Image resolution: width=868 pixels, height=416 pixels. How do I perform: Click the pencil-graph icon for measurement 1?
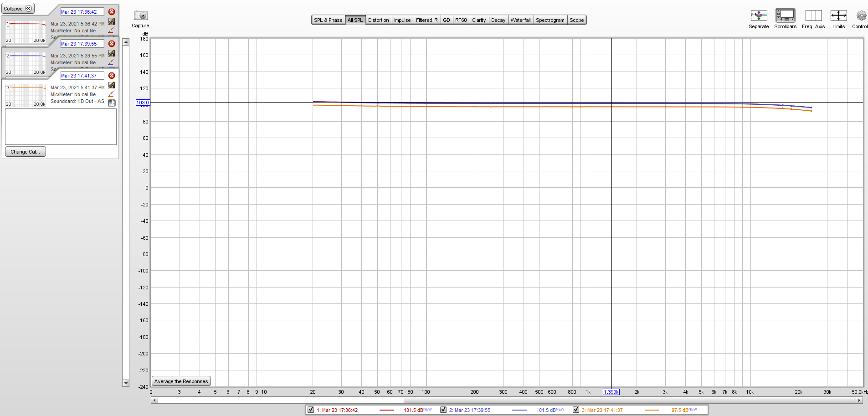coord(112,21)
